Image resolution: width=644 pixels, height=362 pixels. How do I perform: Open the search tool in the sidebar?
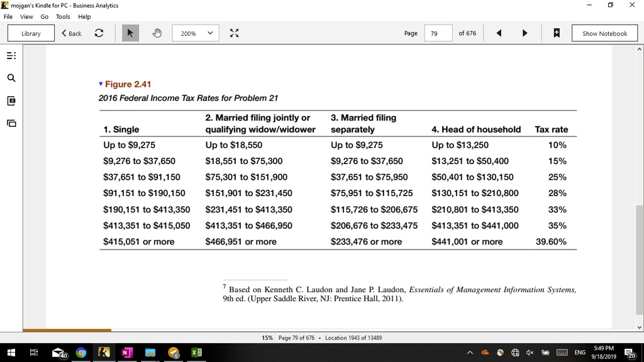pyautogui.click(x=11, y=78)
